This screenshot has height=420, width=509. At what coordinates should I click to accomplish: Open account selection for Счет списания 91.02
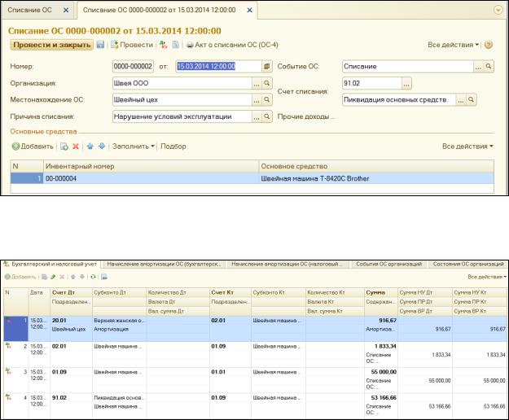(406, 83)
